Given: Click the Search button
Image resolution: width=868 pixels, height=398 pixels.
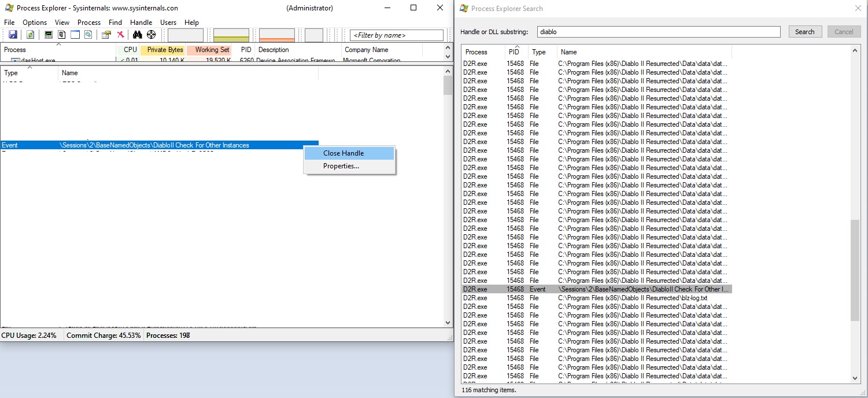Looking at the screenshot, I should pos(804,32).
